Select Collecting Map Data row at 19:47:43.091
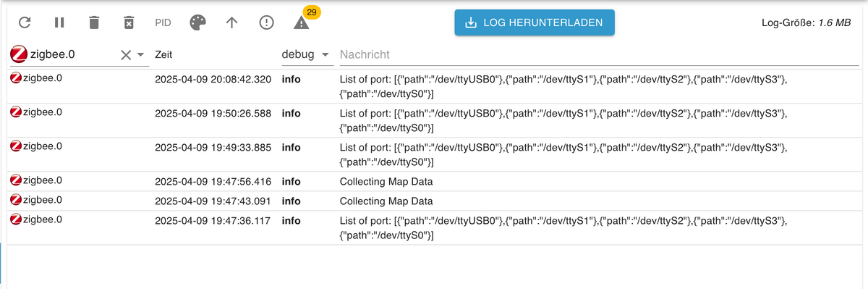This screenshot has width=868, height=289. (434, 201)
